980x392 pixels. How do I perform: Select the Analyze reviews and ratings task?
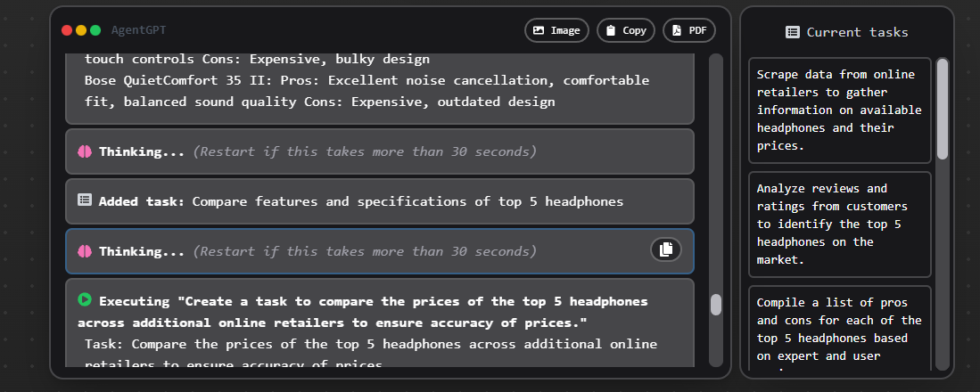tap(840, 224)
